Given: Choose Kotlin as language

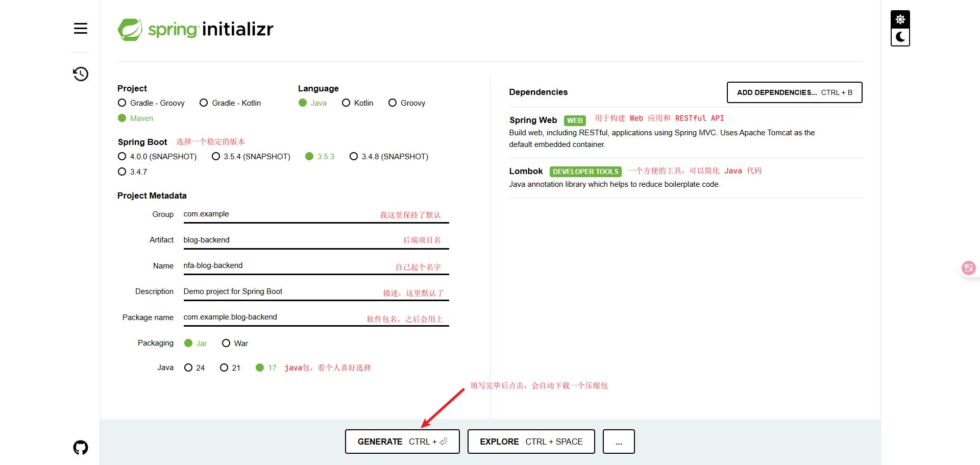Looking at the screenshot, I should click(358, 103).
